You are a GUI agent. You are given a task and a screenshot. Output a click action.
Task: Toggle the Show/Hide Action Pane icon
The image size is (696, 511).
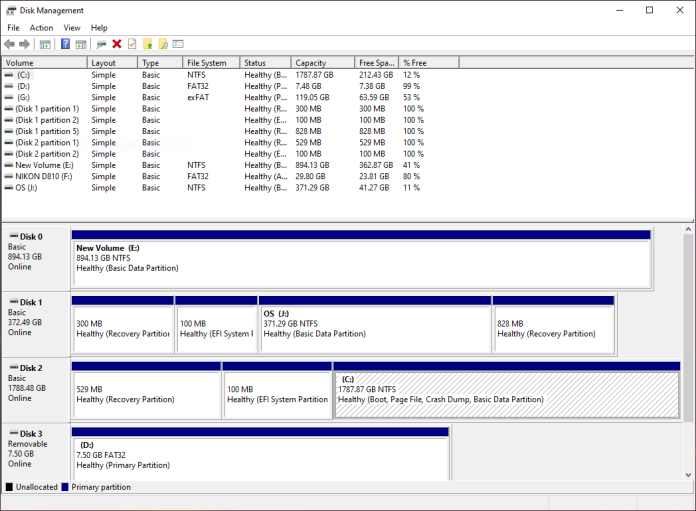[81, 44]
